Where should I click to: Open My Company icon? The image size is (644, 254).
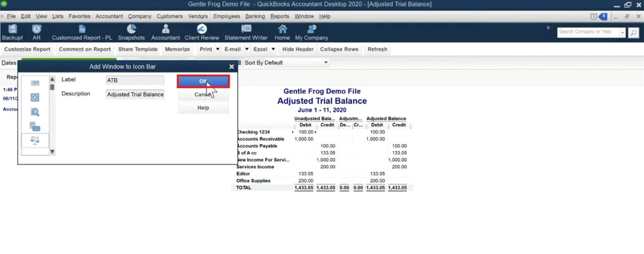[312, 33]
